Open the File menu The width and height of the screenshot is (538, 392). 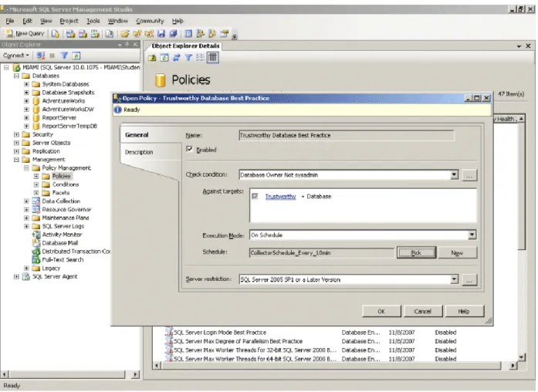coord(10,21)
